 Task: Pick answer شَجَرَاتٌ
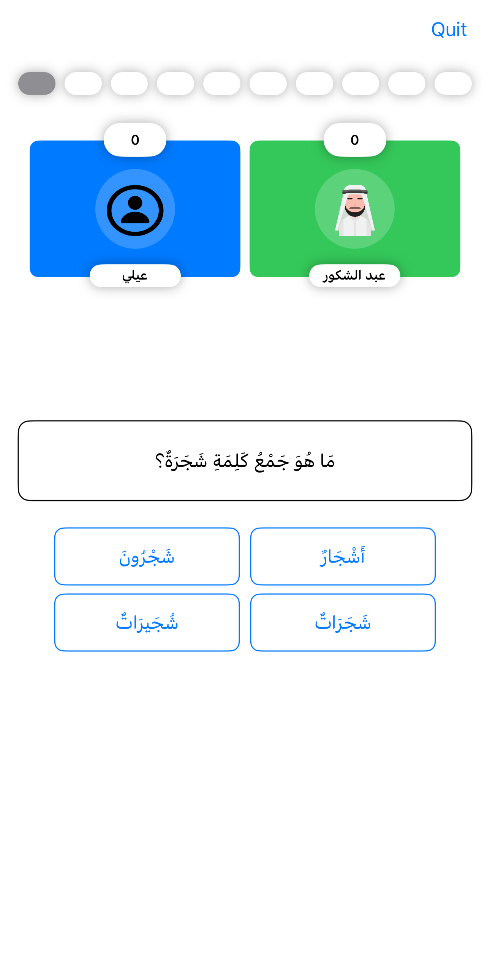(x=343, y=623)
